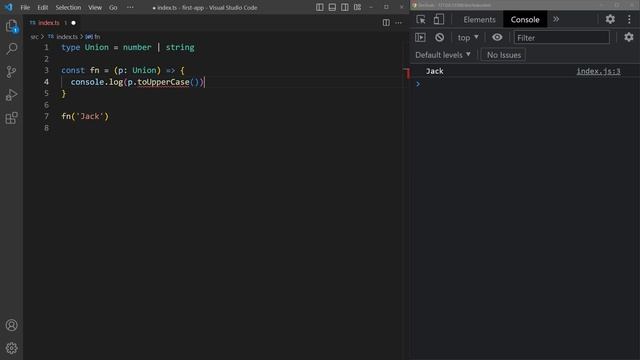Open the Manage gear in VS Code
Viewport: 640px width, 360px height.
click(x=11, y=348)
